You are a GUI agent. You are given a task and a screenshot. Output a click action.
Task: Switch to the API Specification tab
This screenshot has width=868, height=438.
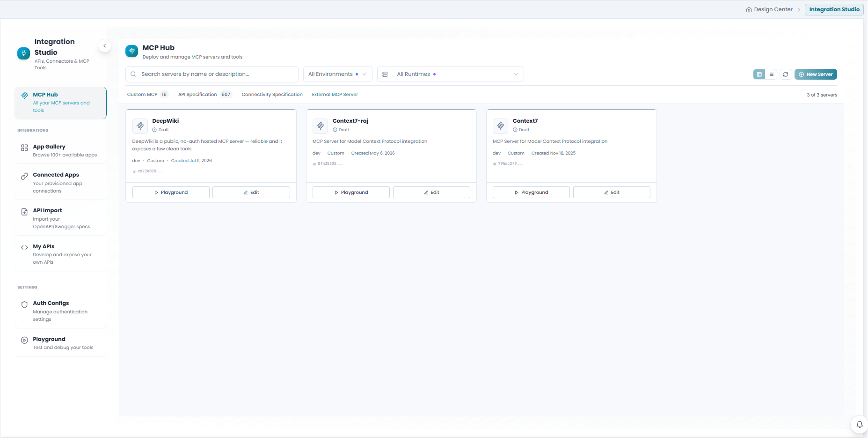[205, 95]
